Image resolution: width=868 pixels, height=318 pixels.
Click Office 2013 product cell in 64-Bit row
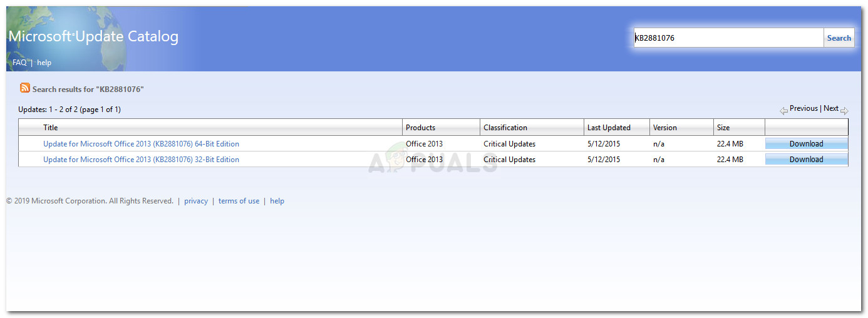tap(424, 144)
